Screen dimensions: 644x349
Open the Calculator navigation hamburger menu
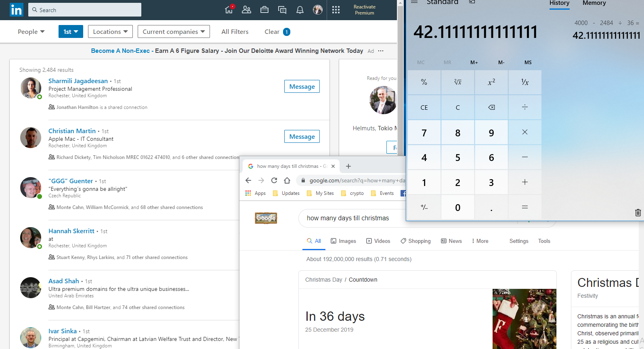414,2
